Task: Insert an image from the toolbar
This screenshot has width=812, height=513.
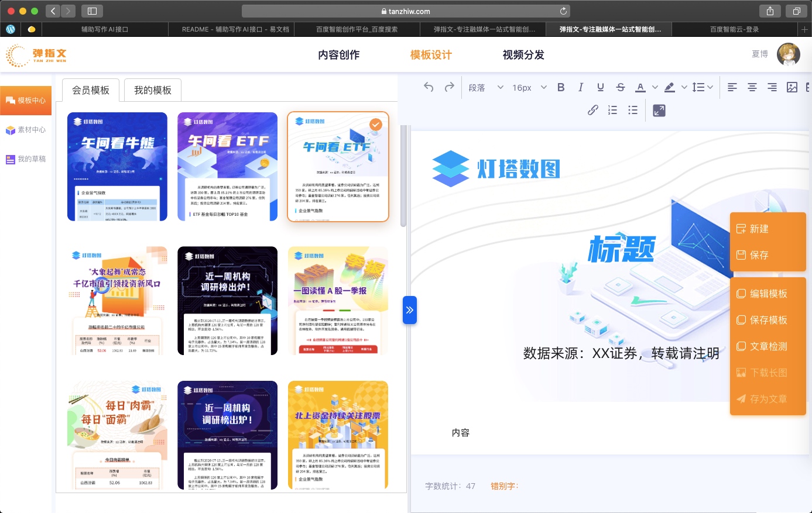Action: click(x=792, y=87)
